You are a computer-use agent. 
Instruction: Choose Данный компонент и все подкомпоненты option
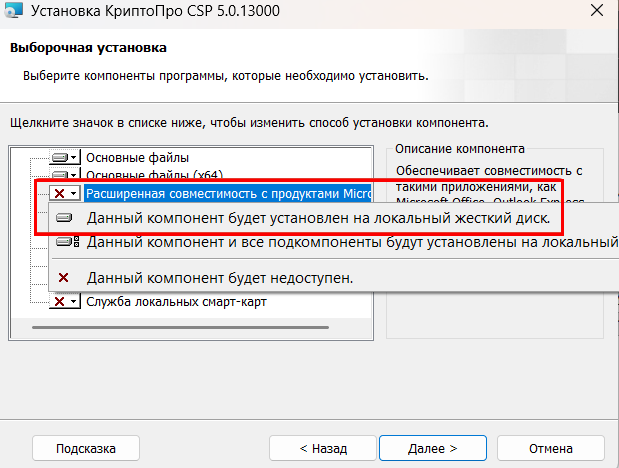click(x=350, y=242)
